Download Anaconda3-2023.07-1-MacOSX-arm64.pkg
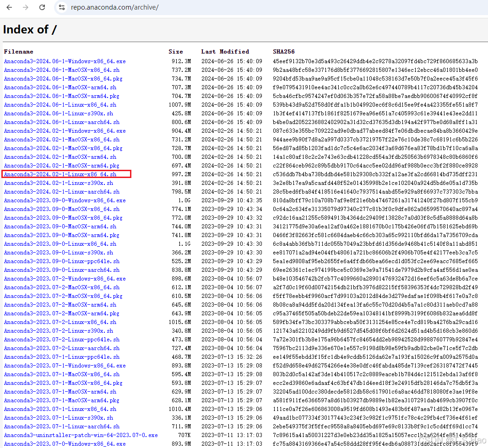Viewport: 488px width, 448px height. 62,401
